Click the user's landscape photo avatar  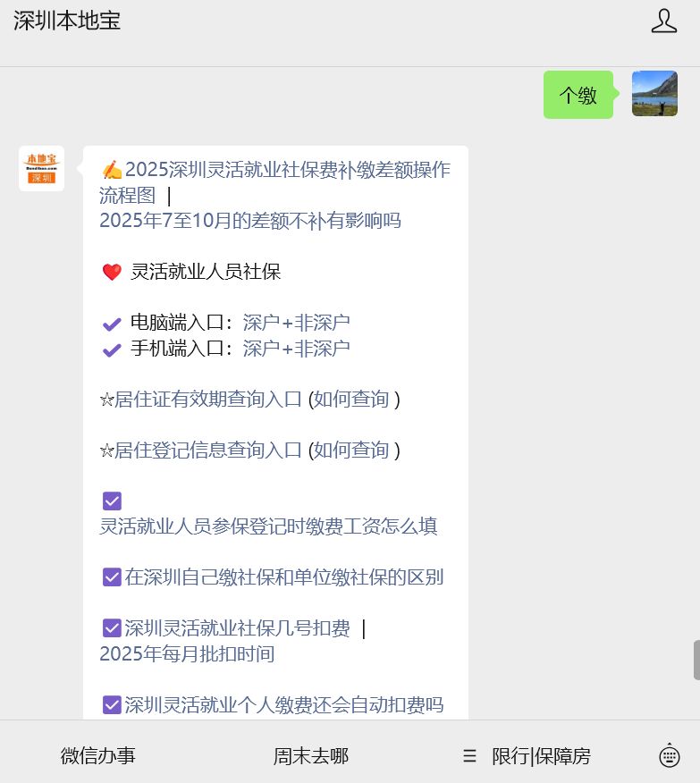click(x=654, y=94)
